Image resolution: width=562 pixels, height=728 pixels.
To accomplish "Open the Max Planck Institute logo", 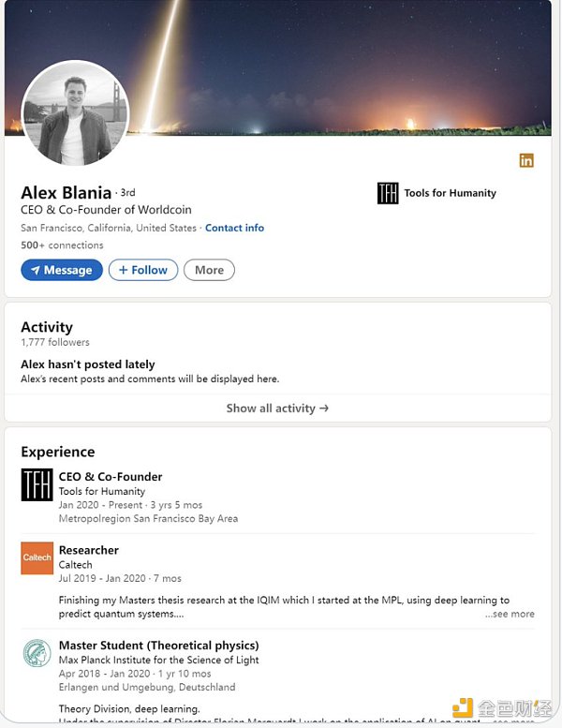I will tap(37, 653).
